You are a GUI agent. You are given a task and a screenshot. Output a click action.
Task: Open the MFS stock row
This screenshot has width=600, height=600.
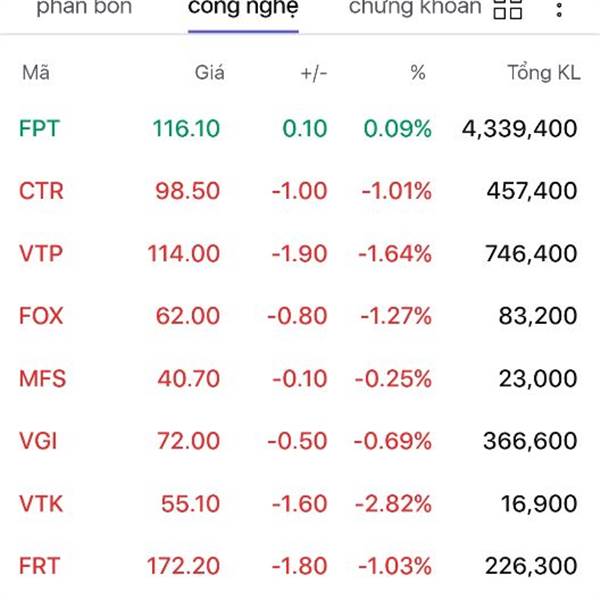click(298, 378)
